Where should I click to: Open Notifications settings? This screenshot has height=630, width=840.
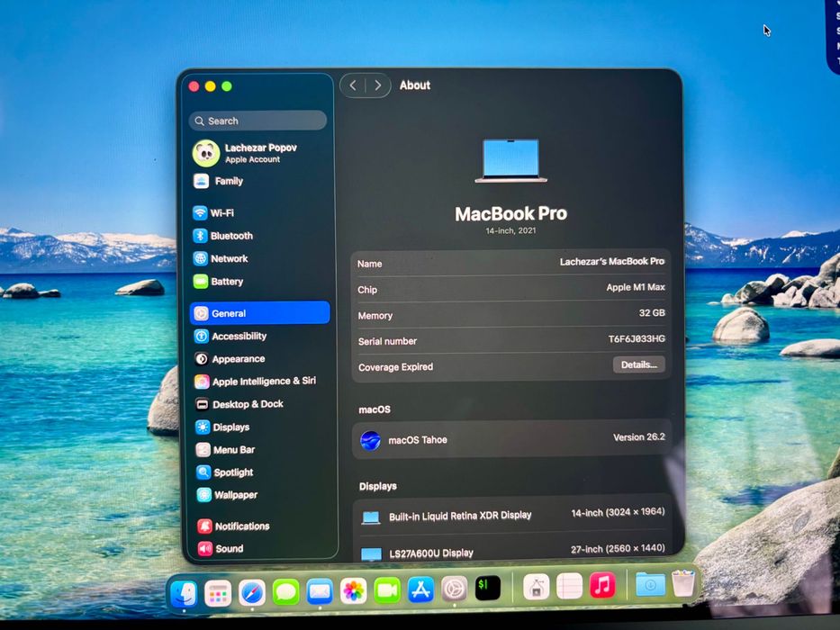click(233, 526)
